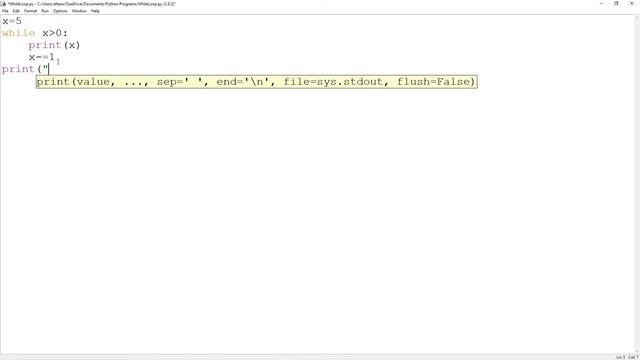Open the Window menu
The width and height of the screenshot is (640, 360).
79,11
